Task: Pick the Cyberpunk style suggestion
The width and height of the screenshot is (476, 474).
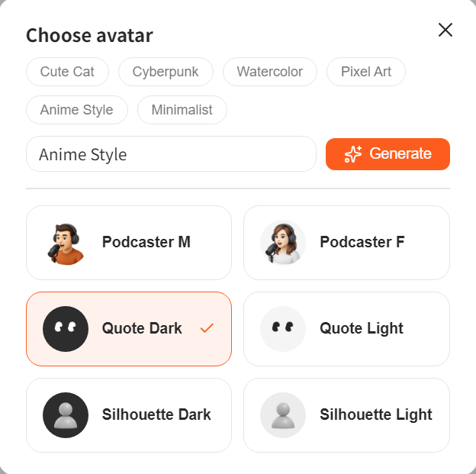Action: pyautogui.click(x=166, y=72)
